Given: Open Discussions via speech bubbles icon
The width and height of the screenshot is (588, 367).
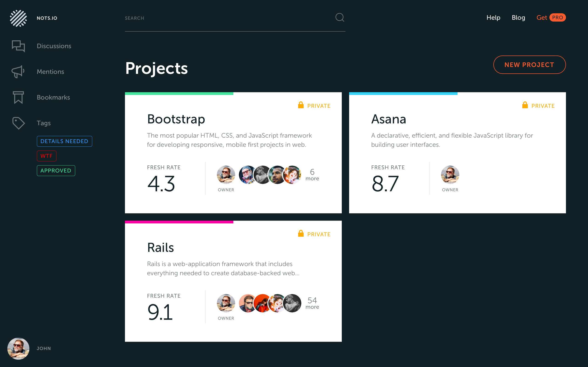Looking at the screenshot, I should [x=18, y=46].
